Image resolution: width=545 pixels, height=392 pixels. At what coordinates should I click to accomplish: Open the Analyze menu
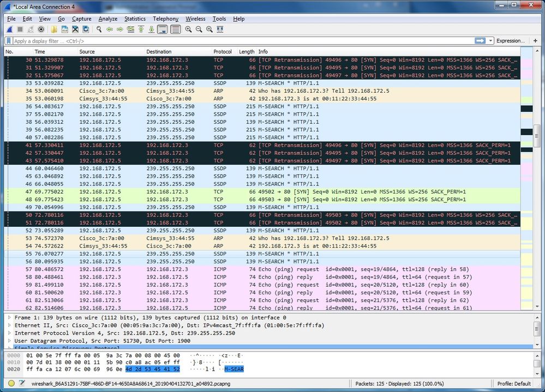108,19
